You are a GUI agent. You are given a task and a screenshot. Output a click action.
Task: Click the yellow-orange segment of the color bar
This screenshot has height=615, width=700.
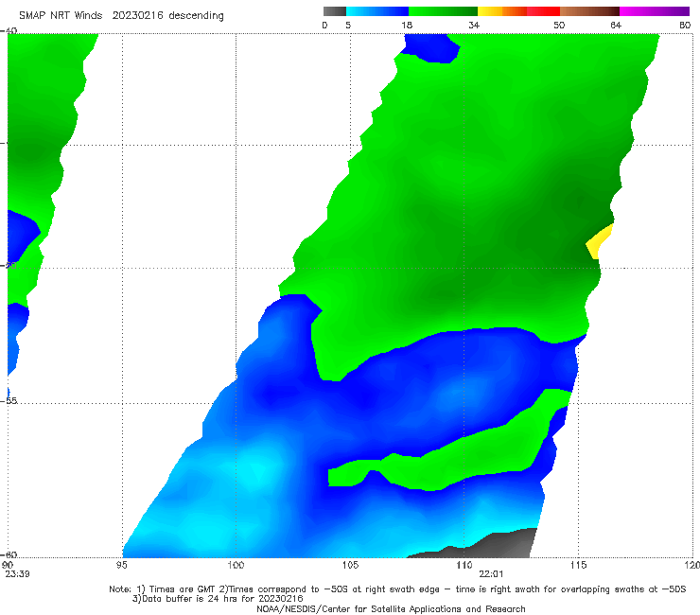pos(501,11)
